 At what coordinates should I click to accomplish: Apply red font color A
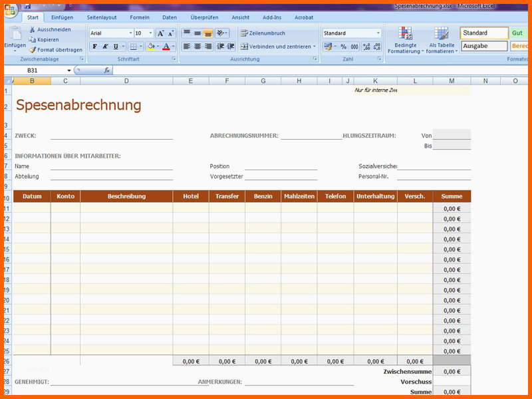pyautogui.click(x=166, y=47)
